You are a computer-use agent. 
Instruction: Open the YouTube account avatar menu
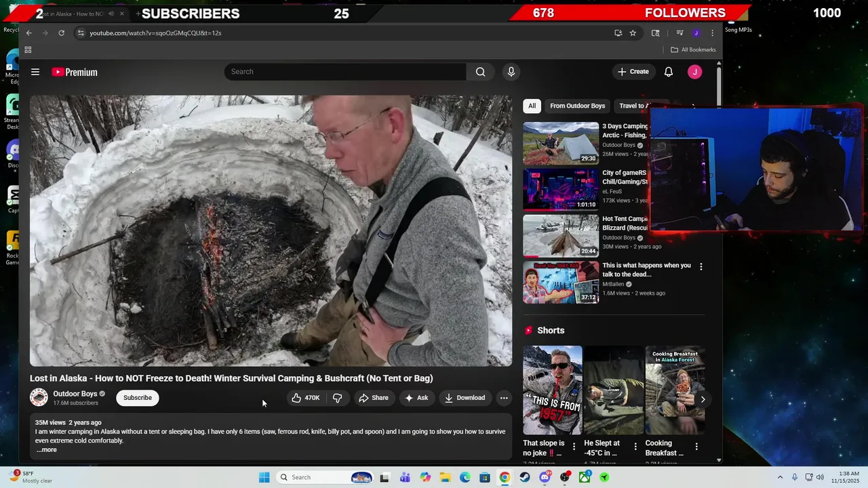pyautogui.click(x=694, y=72)
